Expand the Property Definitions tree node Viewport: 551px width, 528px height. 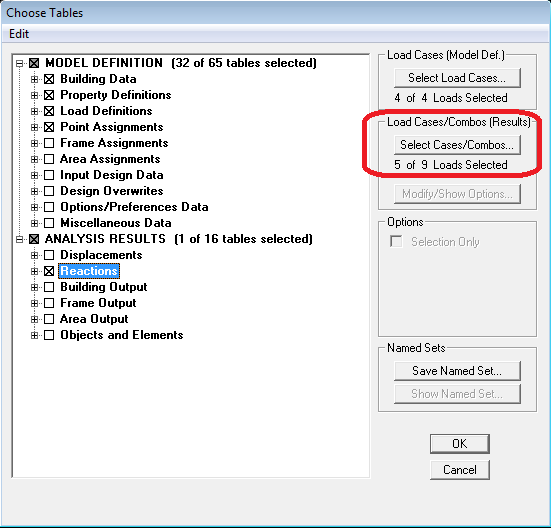pos(34,95)
